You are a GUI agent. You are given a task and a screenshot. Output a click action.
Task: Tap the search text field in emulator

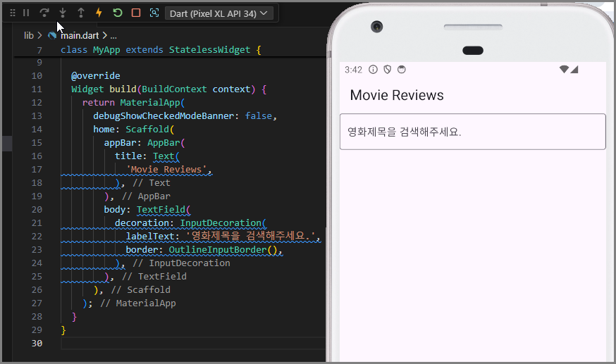pyautogui.click(x=473, y=132)
